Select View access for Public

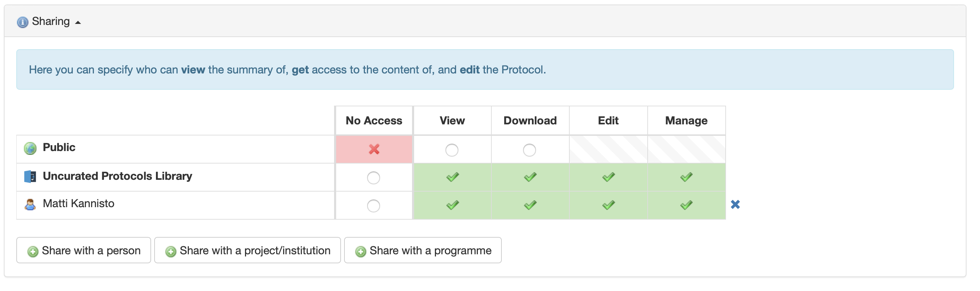click(452, 150)
